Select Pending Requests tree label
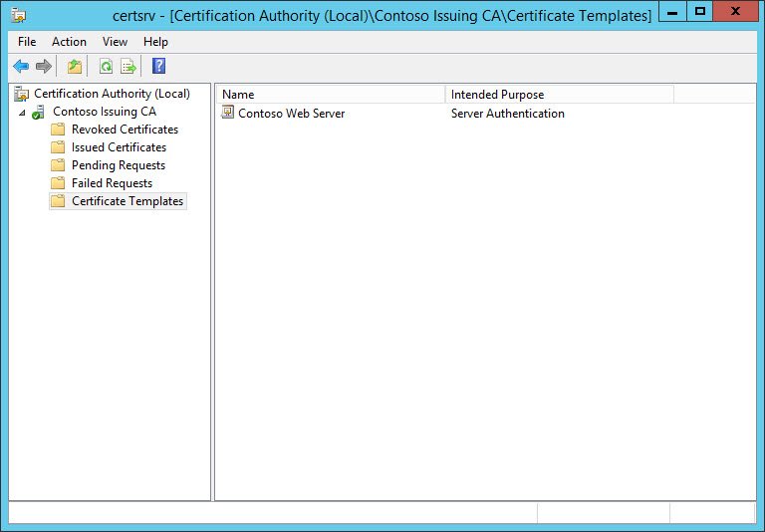 (119, 165)
